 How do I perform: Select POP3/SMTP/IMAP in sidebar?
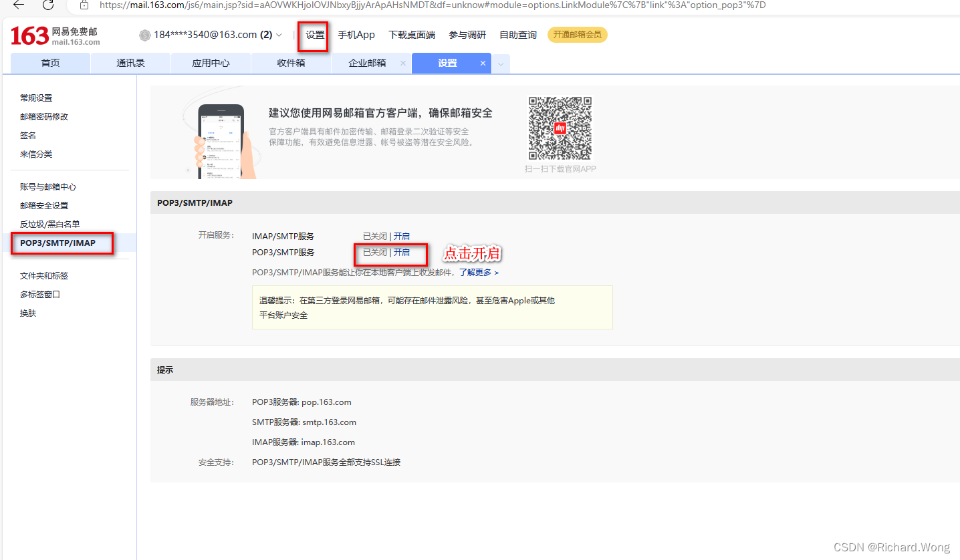pyautogui.click(x=57, y=243)
